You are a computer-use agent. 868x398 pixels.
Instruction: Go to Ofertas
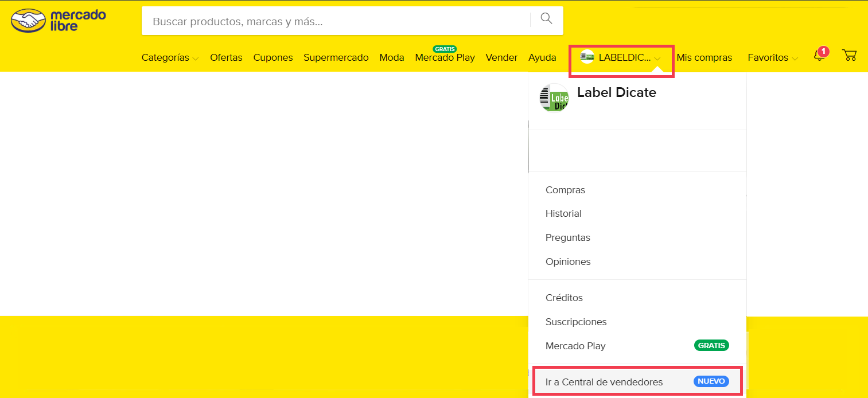226,57
